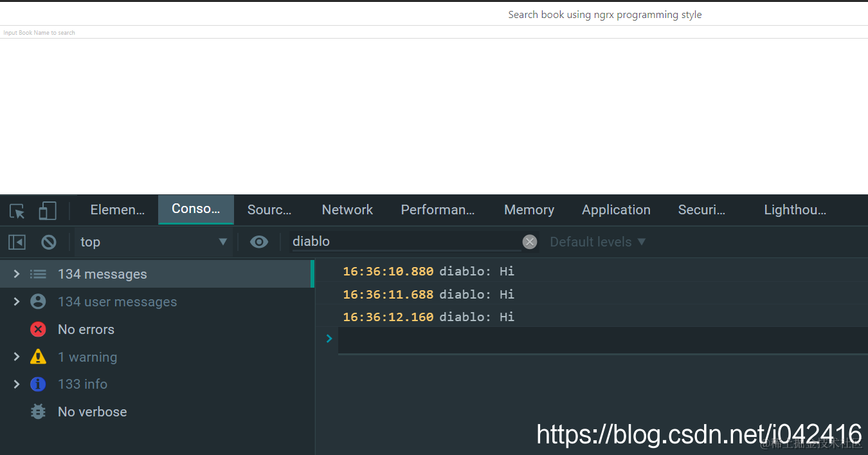Screen dimensions: 868x455
Task: Click the blue info circle icon
Action: tap(39, 384)
